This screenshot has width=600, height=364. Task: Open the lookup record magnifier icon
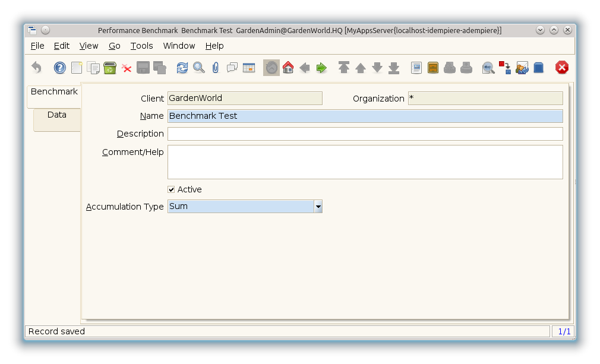[x=199, y=68]
